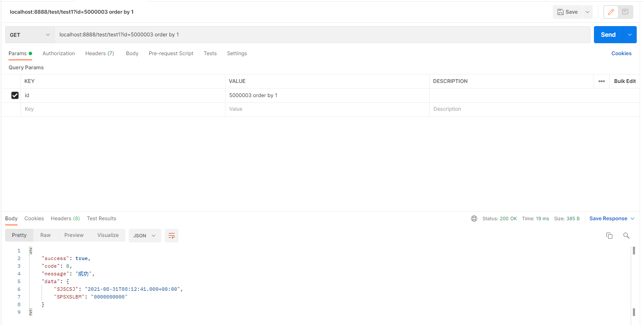The height and width of the screenshot is (325, 644).
Task: Open the Test Results tab
Action: pyautogui.click(x=101, y=219)
